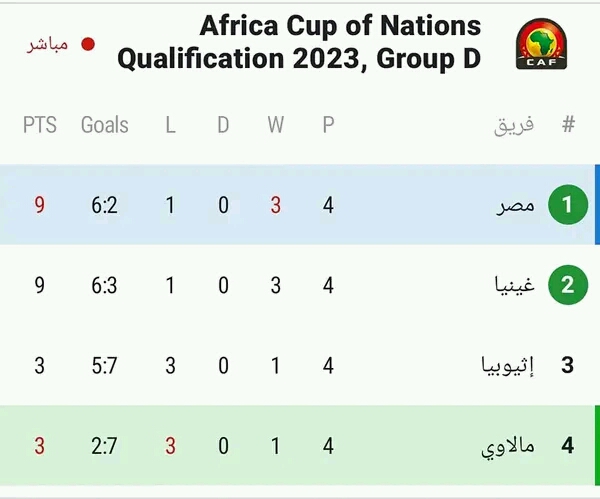Click the W wins column header
600x499 pixels.
(x=276, y=125)
